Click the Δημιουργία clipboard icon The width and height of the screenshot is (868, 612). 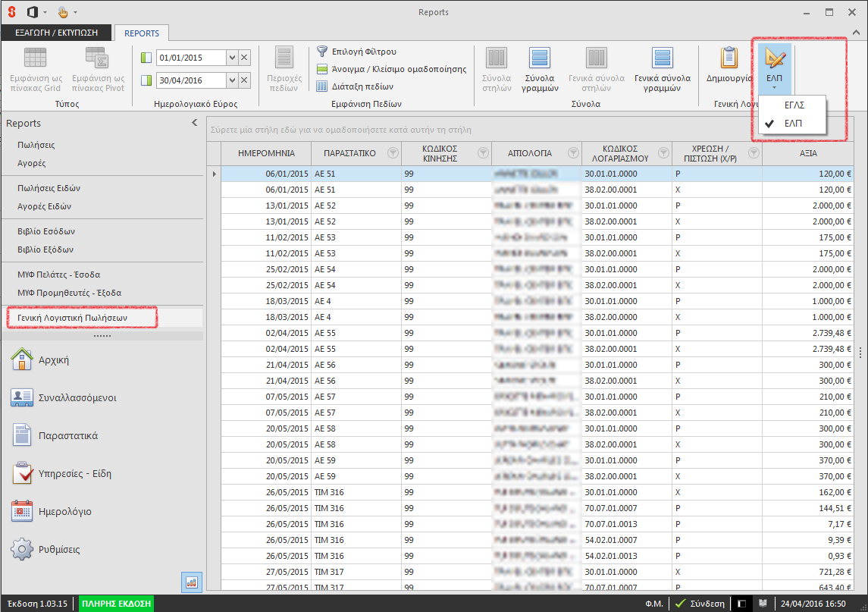click(729, 58)
